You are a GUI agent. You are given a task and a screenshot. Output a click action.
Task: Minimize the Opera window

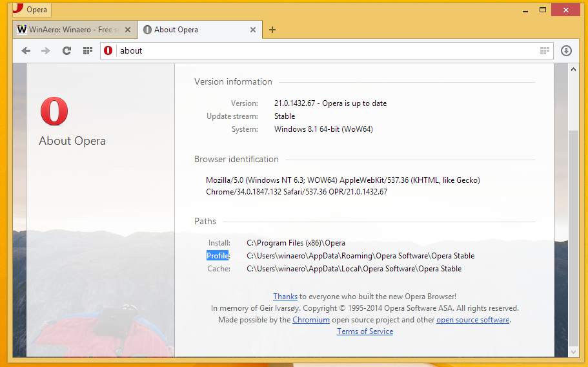click(x=525, y=10)
